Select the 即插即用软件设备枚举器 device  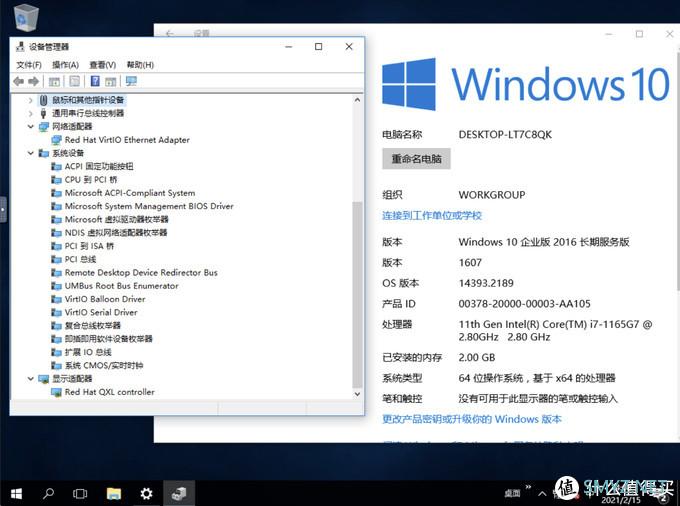[108, 339]
